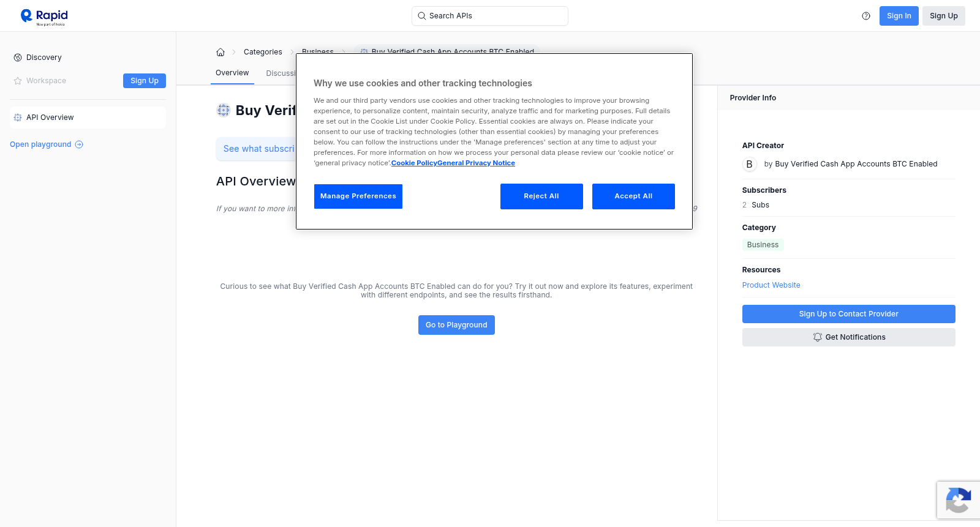980x527 pixels.
Task: Select API Overview sidebar item
Action: coord(88,118)
